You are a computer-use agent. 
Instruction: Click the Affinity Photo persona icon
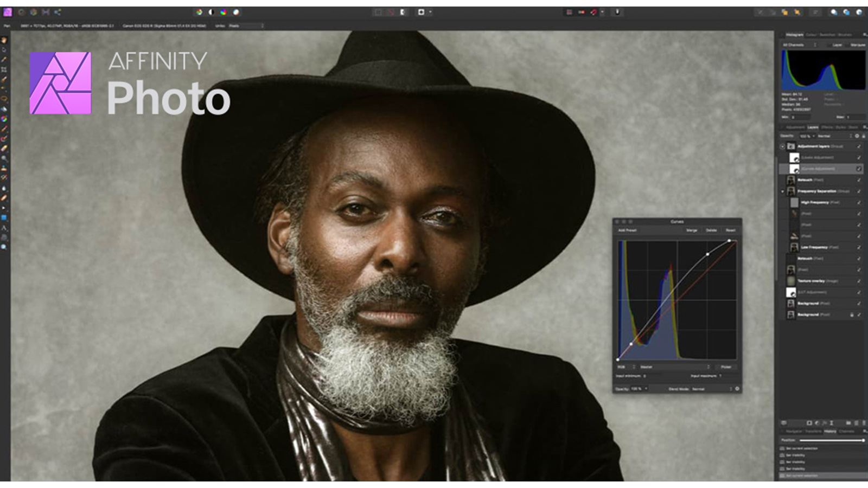(8, 12)
